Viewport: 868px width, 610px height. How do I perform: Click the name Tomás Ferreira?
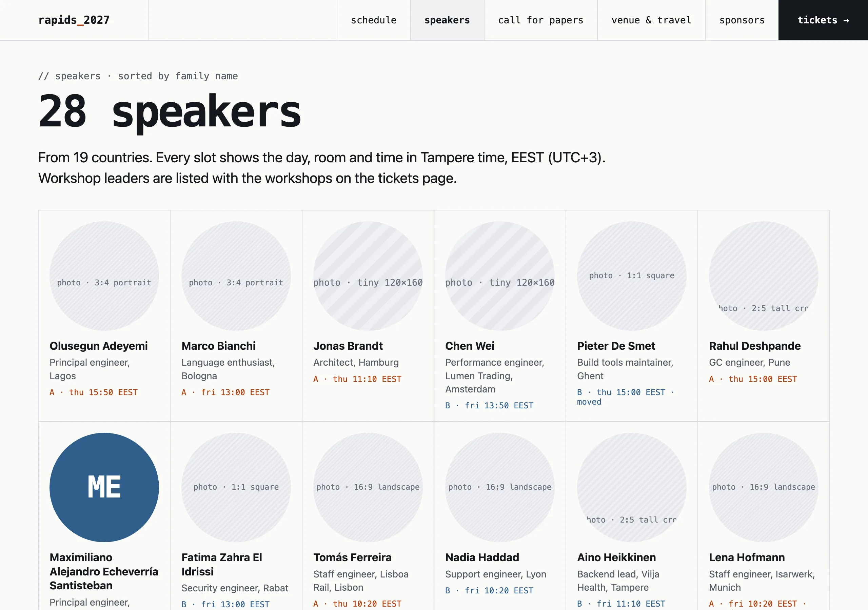click(x=352, y=557)
